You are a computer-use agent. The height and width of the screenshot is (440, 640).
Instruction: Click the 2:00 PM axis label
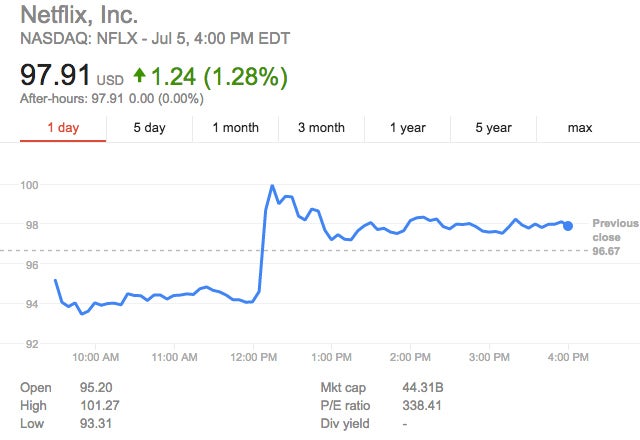click(410, 357)
